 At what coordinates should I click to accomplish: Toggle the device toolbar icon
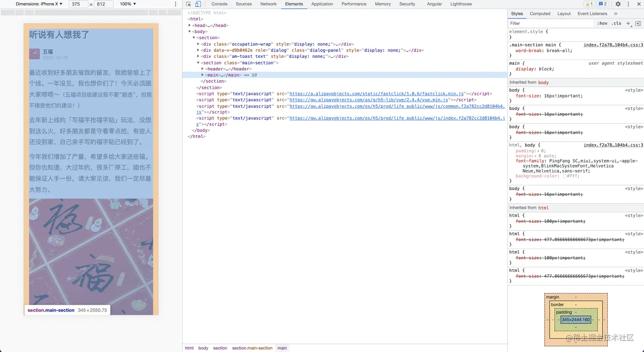(198, 4)
